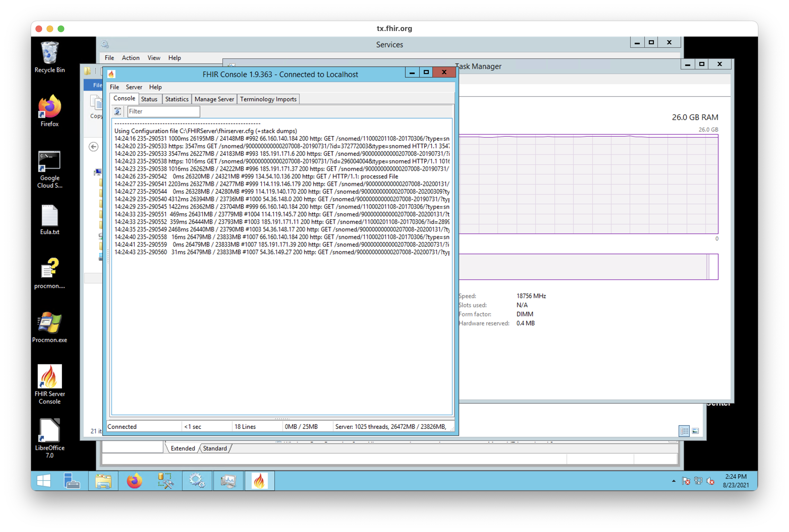This screenshot has height=532, width=789.
Task: Open the Terminology Imports tab
Action: (268, 99)
